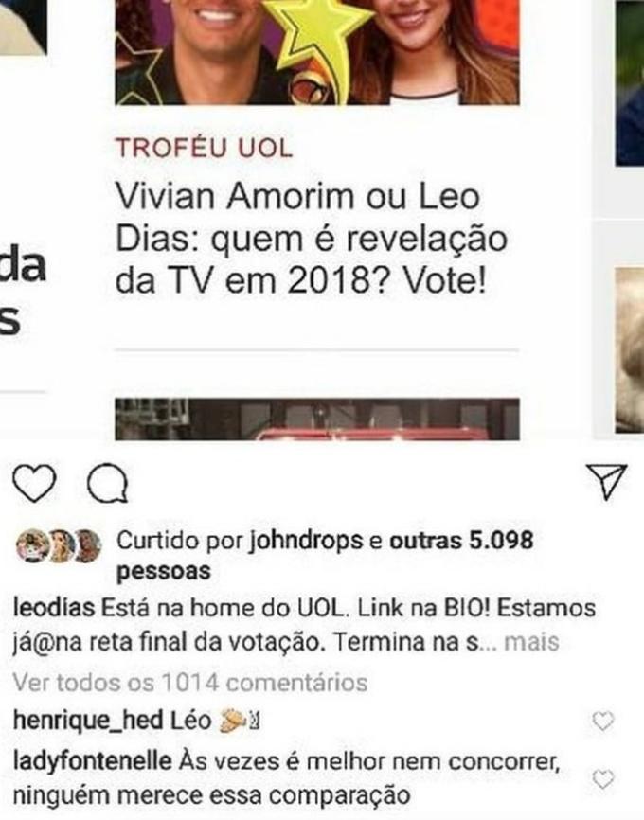Open henrique_hed commenter profile

tap(88, 721)
